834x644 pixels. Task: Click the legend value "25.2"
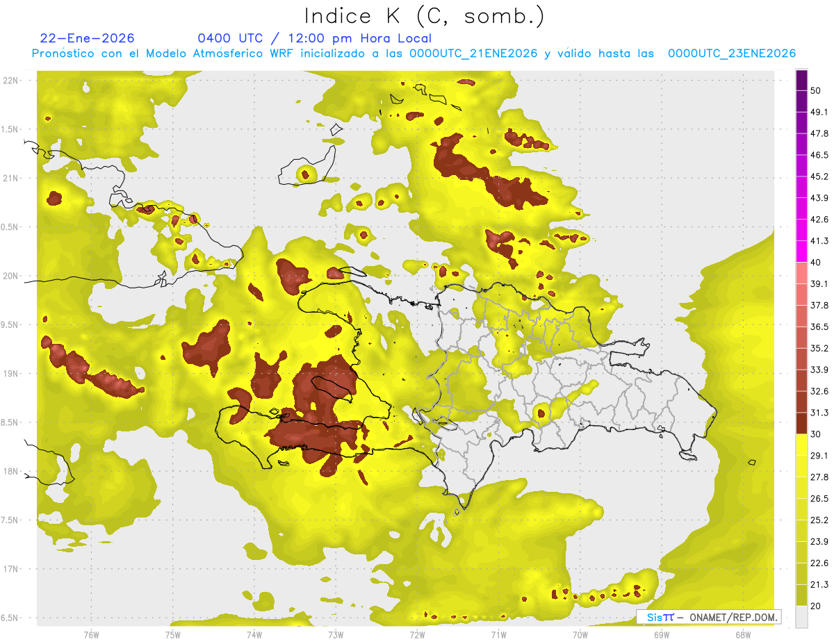819,520
